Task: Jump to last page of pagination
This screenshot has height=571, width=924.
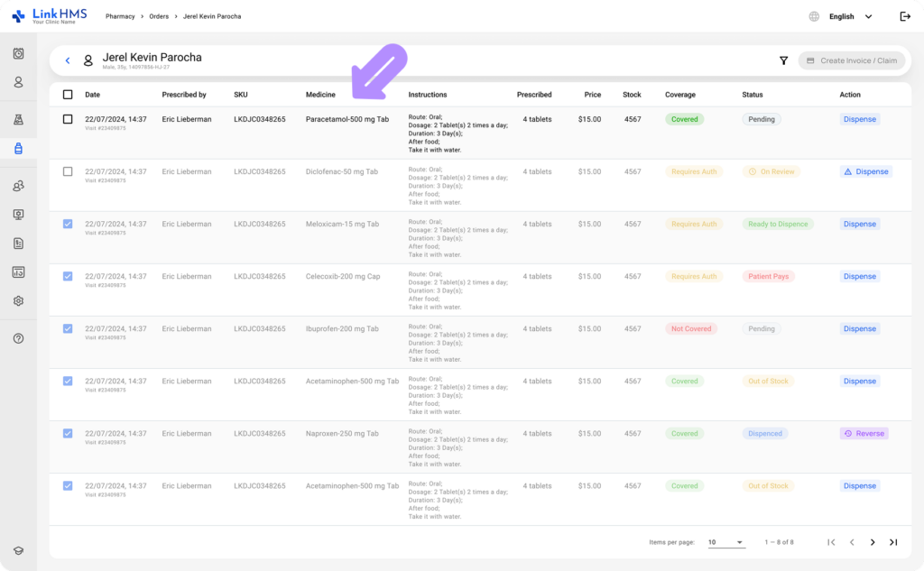Action: tap(893, 542)
